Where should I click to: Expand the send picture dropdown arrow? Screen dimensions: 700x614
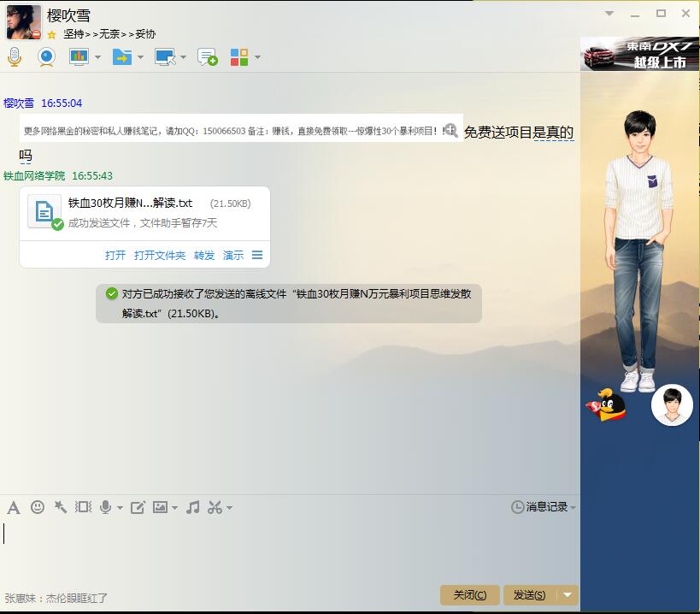click(x=174, y=508)
